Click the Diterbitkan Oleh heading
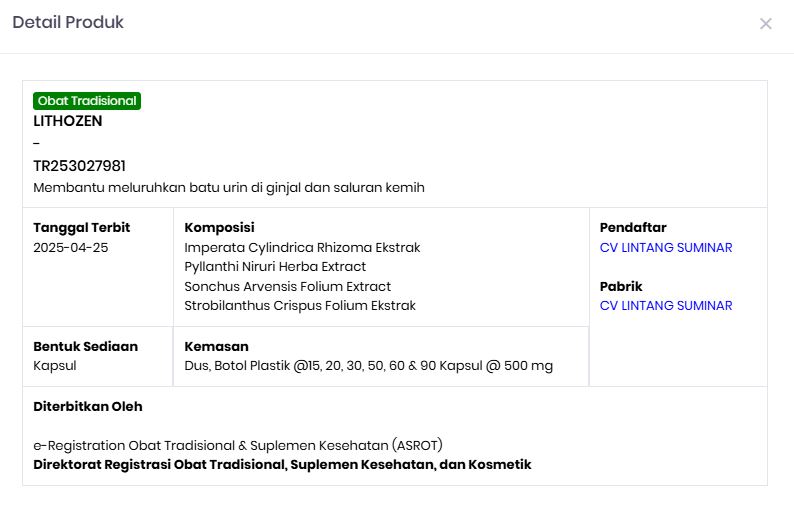 click(x=88, y=406)
